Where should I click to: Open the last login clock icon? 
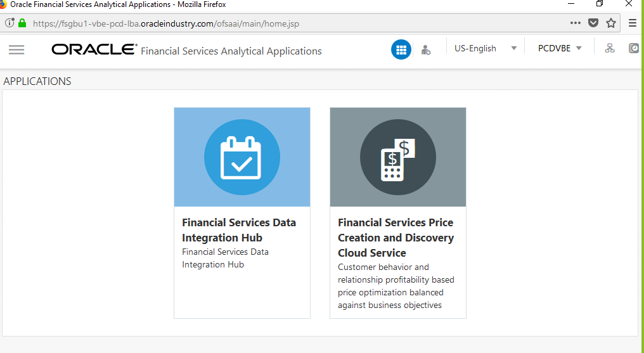(x=634, y=48)
